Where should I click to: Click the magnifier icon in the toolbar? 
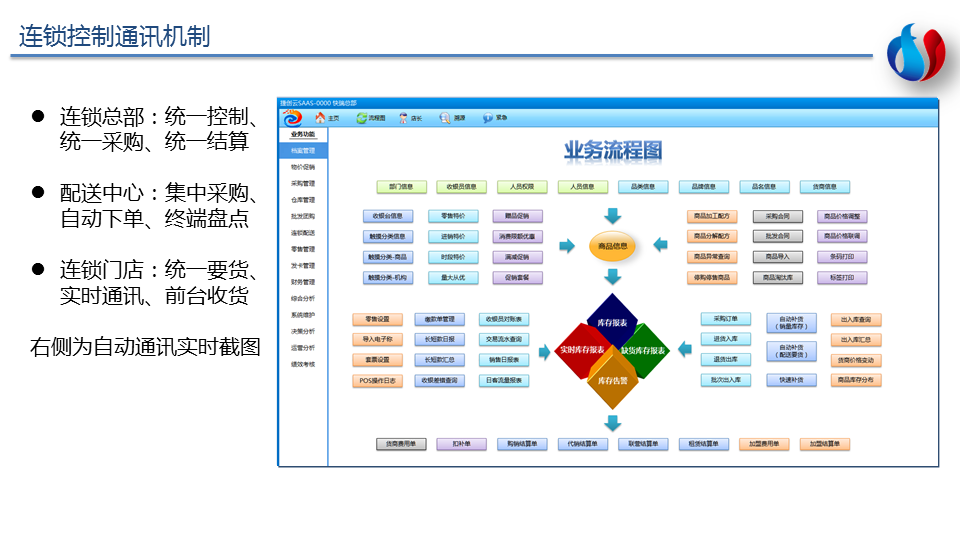click(x=446, y=118)
